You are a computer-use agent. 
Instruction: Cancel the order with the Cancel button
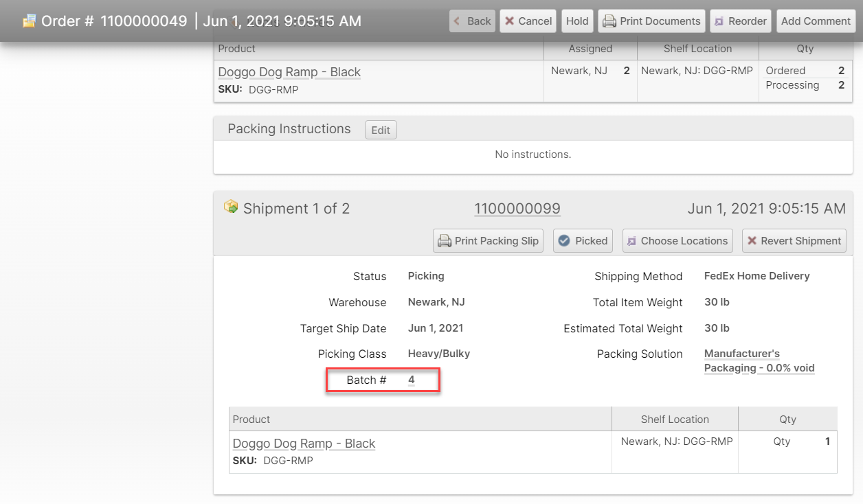point(528,21)
